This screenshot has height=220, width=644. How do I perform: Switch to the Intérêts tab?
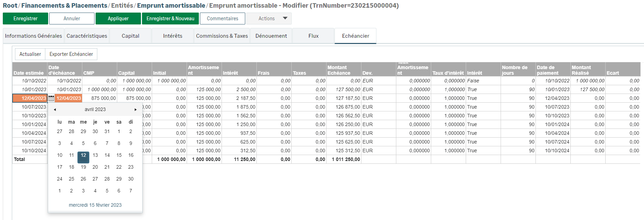pyautogui.click(x=173, y=36)
